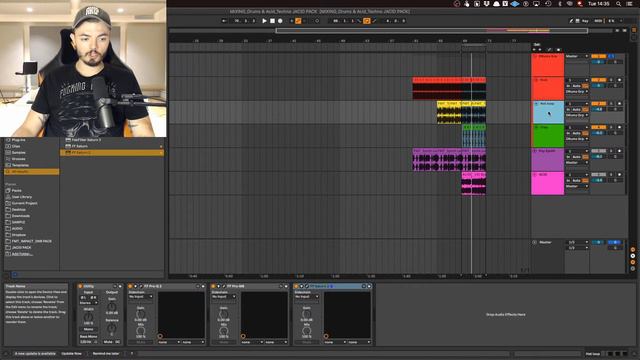Click the Set locator button

pos(537,44)
